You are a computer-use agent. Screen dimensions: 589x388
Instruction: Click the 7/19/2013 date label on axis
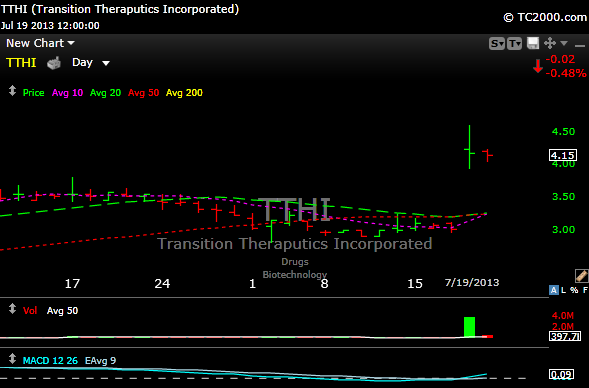click(472, 282)
